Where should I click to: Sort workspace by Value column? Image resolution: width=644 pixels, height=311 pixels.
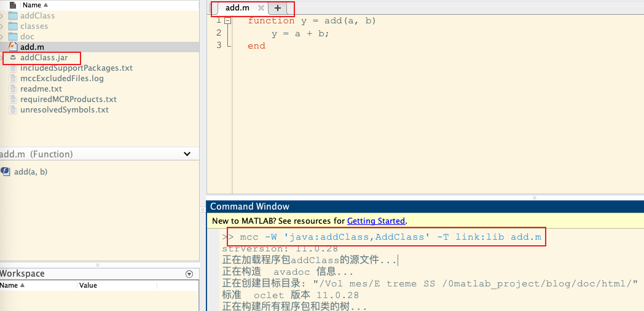(88, 285)
